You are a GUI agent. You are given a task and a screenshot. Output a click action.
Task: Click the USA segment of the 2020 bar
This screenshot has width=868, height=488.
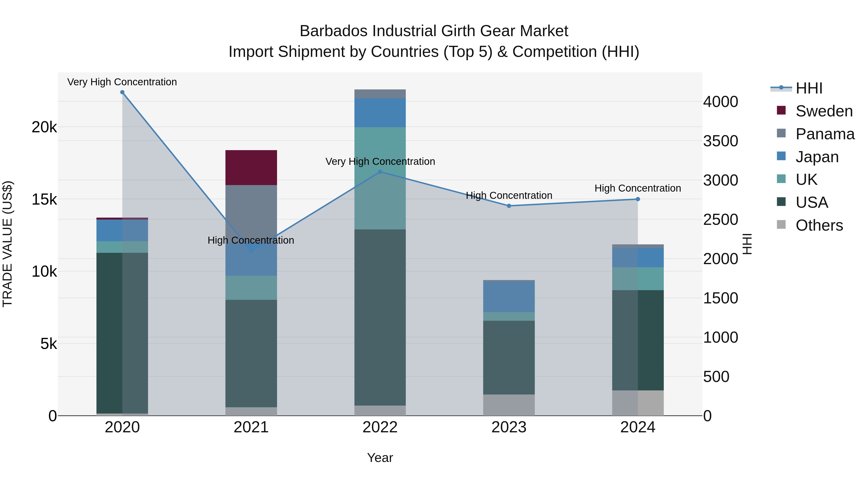click(122, 333)
